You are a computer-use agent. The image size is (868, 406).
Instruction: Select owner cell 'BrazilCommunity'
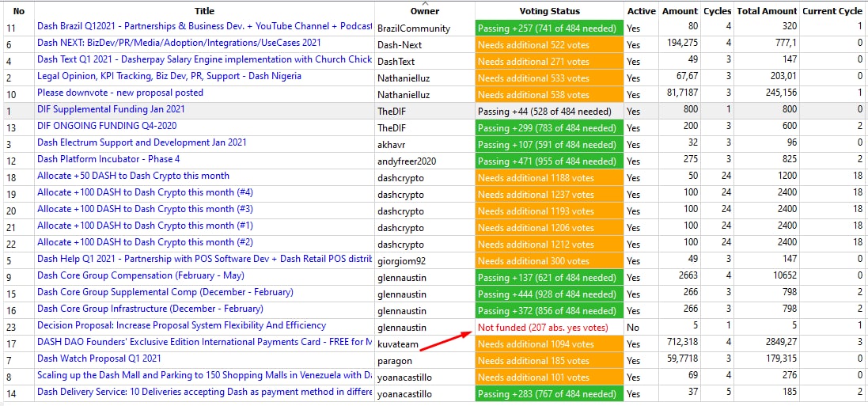[425, 28]
